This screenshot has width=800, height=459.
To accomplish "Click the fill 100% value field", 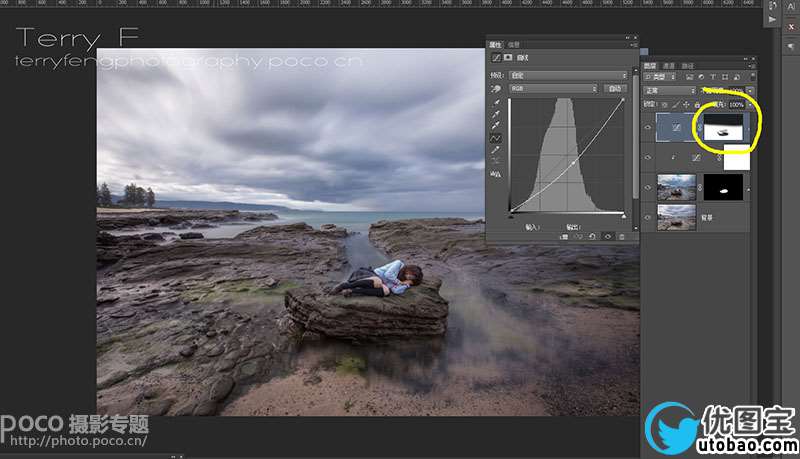I will 736,105.
